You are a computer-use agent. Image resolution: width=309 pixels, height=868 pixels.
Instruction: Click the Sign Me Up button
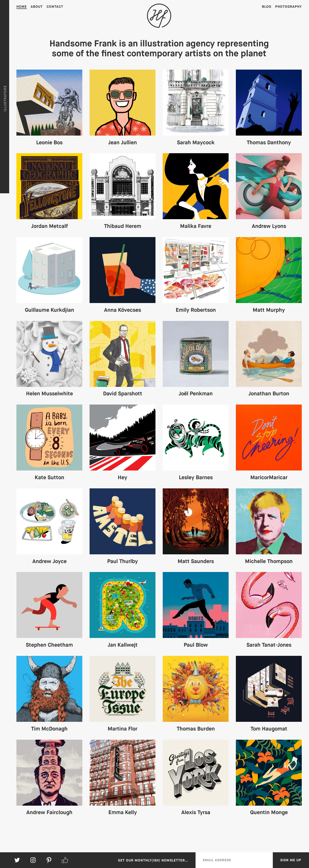[290, 860]
